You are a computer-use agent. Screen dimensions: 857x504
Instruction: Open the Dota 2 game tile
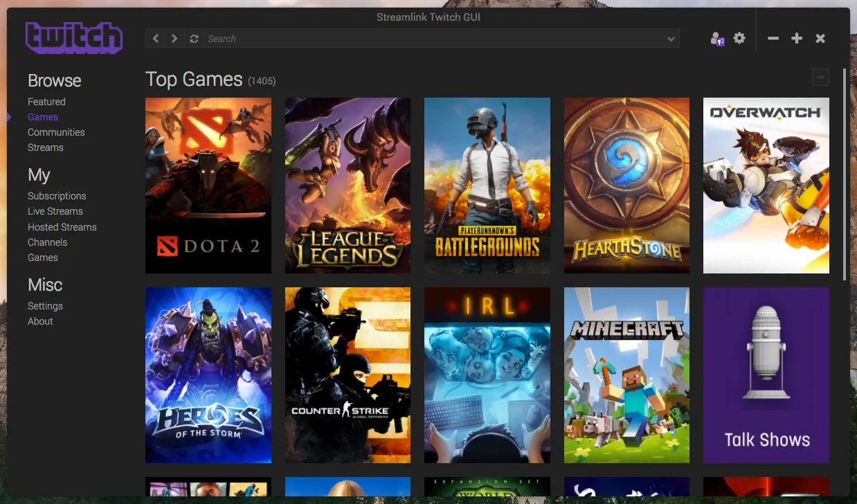(208, 186)
